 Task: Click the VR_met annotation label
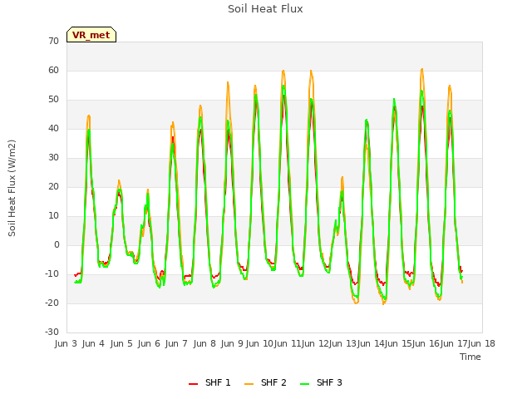pos(91,35)
